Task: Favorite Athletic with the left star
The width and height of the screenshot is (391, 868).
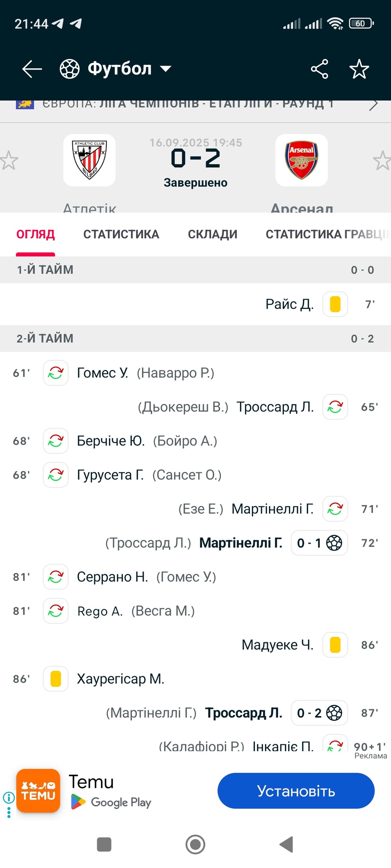Action: [9, 161]
